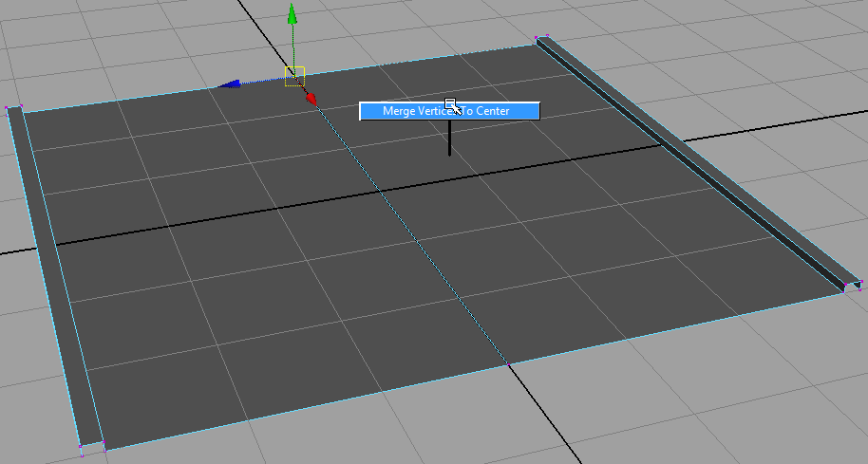Click the highlighted center edge of plane
868x464 pixels.
[x=408, y=228]
